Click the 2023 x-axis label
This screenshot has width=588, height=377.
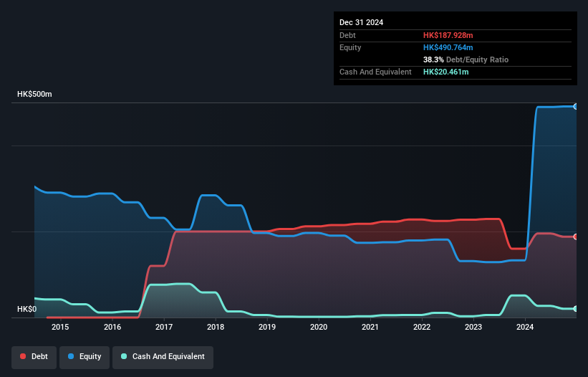(473, 327)
